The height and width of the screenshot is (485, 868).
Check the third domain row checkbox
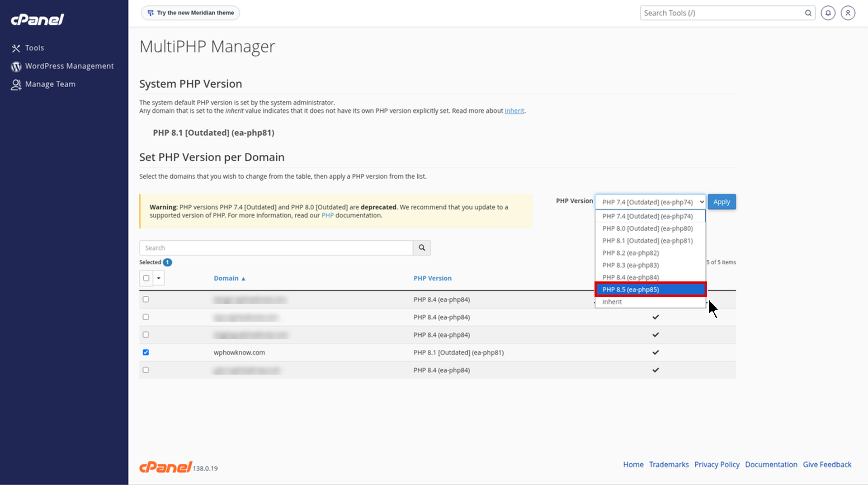(x=146, y=335)
